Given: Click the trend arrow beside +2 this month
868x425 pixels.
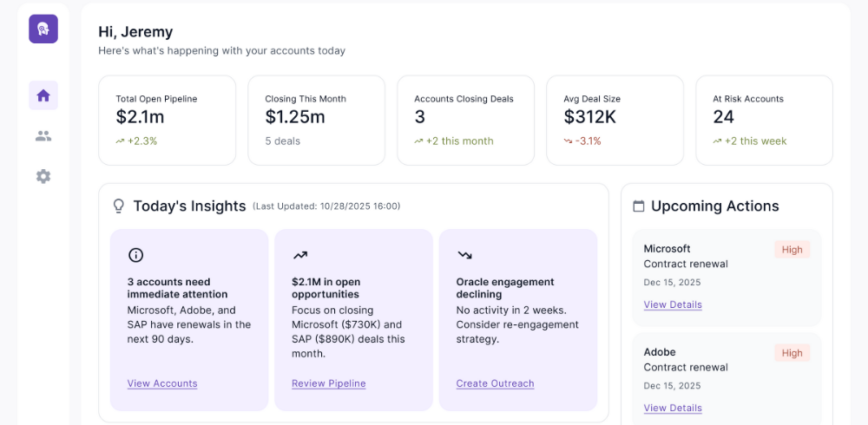Looking at the screenshot, I should pos(418,141).
